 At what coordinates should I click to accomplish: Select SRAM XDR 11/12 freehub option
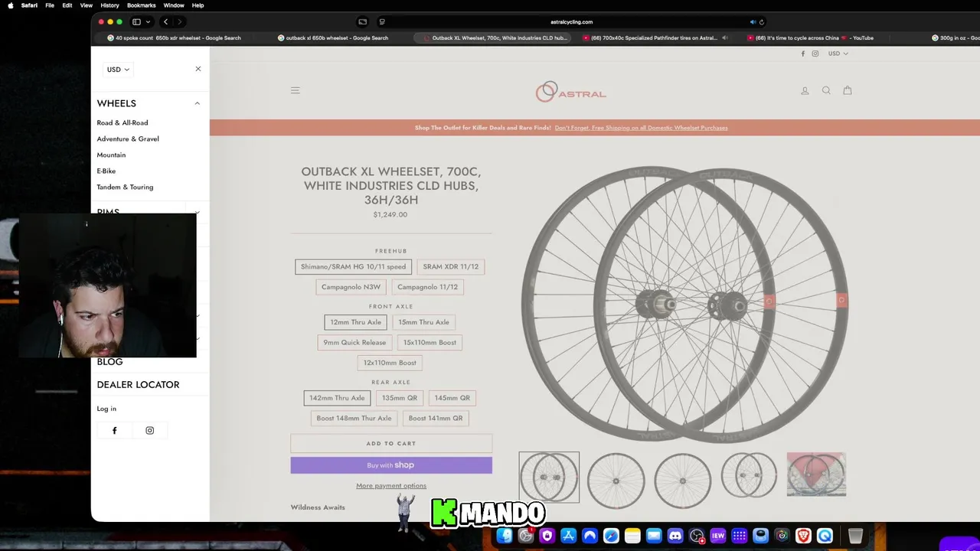(x=450, y=266)
